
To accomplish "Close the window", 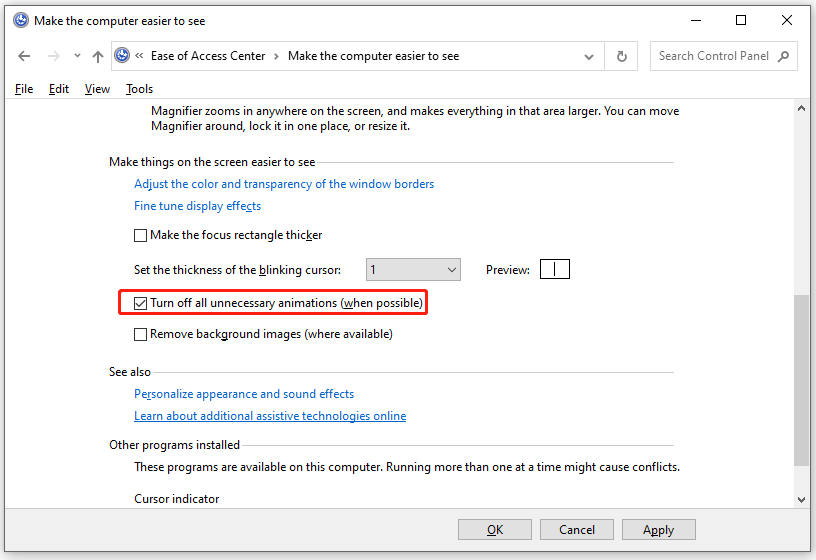I will [x=787, y=20].
